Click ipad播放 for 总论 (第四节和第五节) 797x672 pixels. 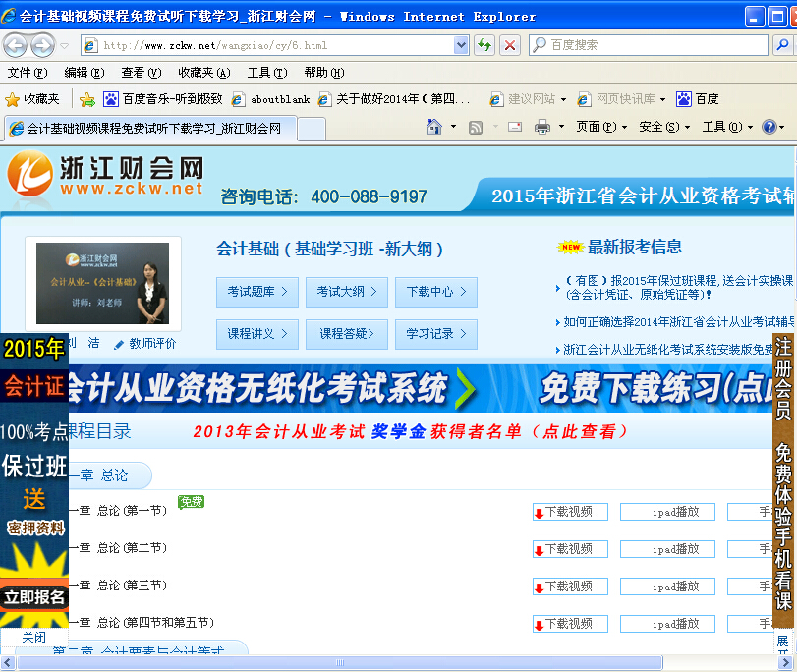click(x=667, y=624)
